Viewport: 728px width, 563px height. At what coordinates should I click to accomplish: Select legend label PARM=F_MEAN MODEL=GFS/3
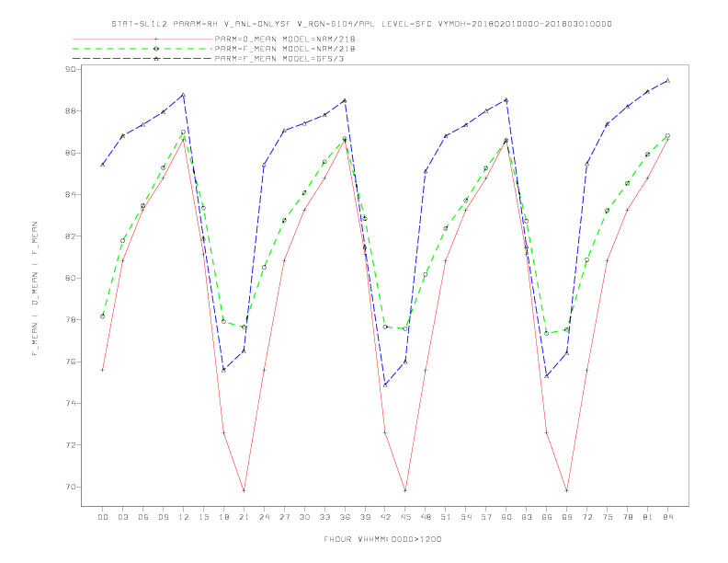click(279, 59)
